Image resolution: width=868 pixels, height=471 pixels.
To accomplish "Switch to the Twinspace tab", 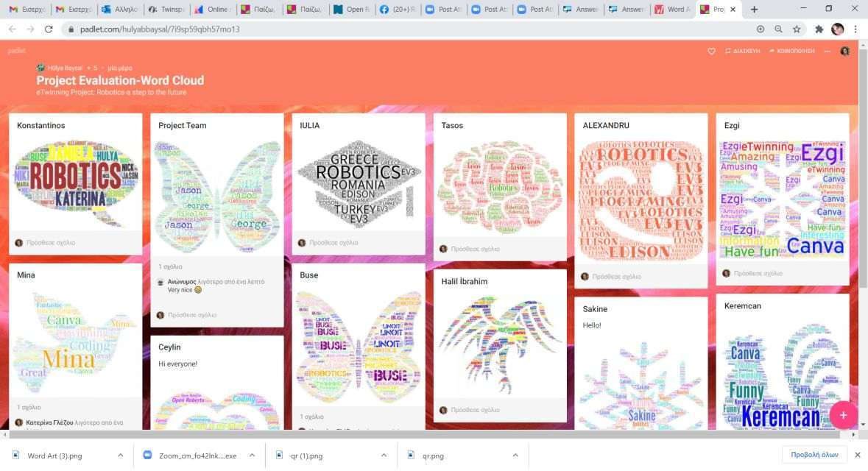I will [166, 10].
